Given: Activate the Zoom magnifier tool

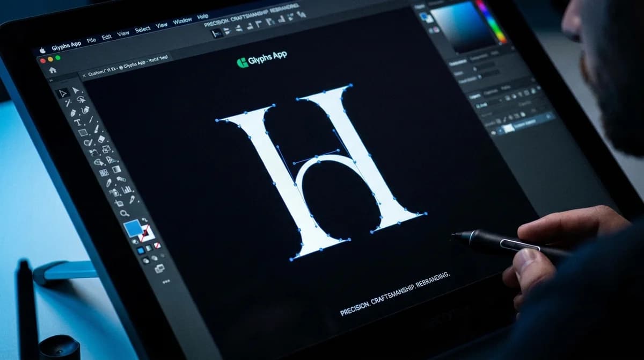Looking at the screenshot, I should coord(124,213).
